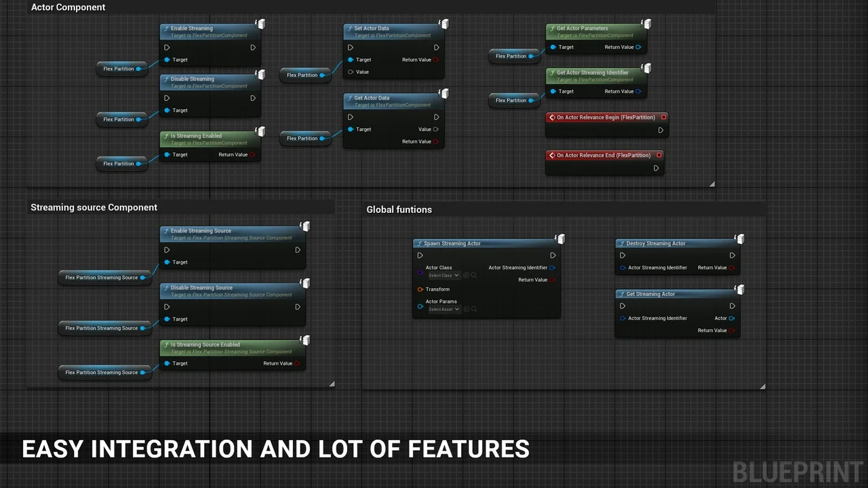Open the Actor Params Select Asset dropdown
The width and height of the screenshot is (868, 488).
tap(443, 309)
